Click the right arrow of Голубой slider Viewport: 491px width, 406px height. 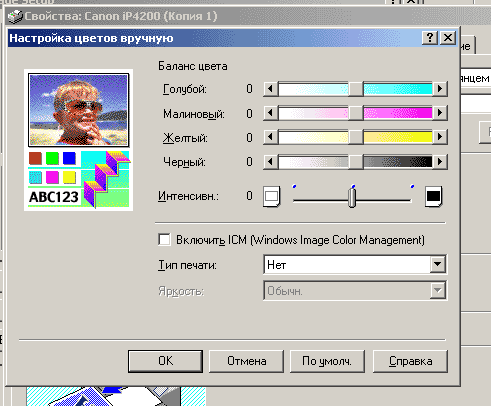(x=440, y=89)
